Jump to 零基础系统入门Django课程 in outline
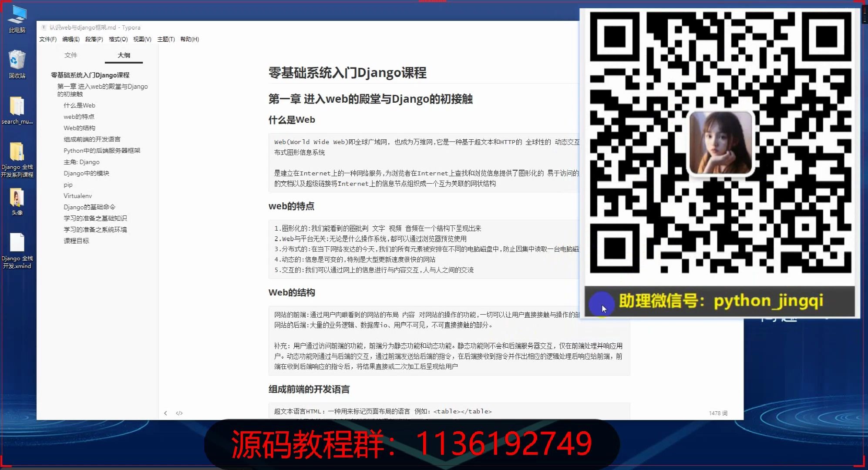Screen dimensions: 868x470 coord(90,75)
